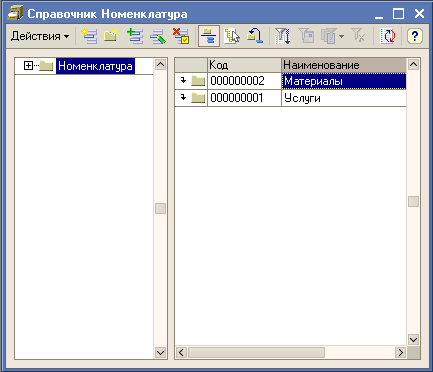This screenshot has height=372, width=433.
Task: Click list vertical scrollbar thumb
Action: click(x=413, y=202)
